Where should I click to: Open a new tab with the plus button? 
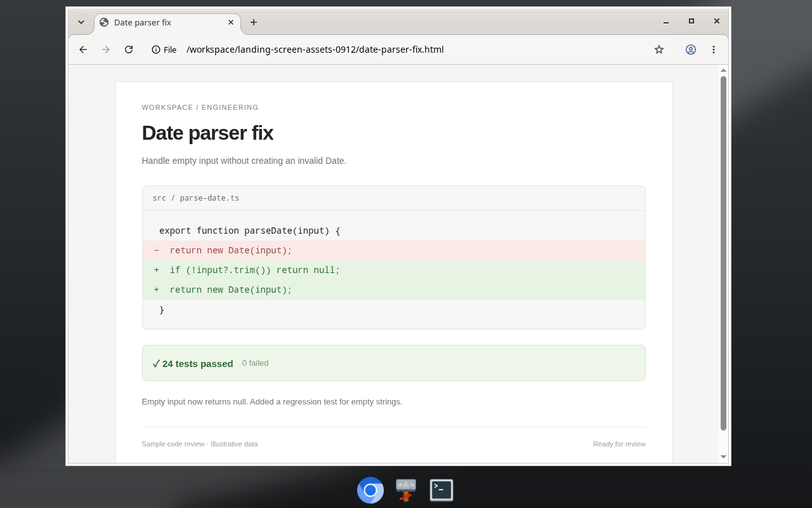pyautogui.click(x=254, y=22)
